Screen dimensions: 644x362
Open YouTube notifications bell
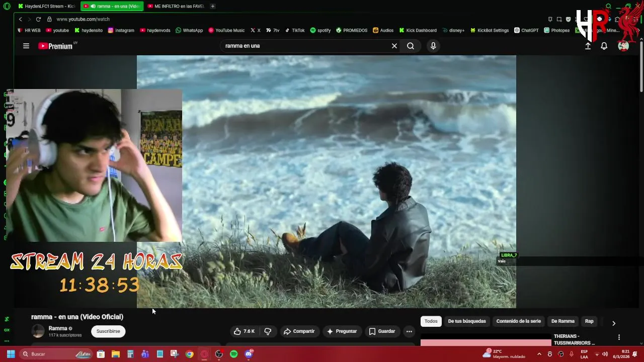point(604,46)
